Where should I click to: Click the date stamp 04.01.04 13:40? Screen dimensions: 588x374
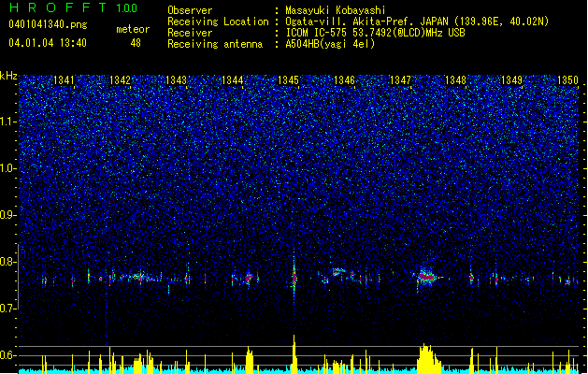(x=48, y=43)
